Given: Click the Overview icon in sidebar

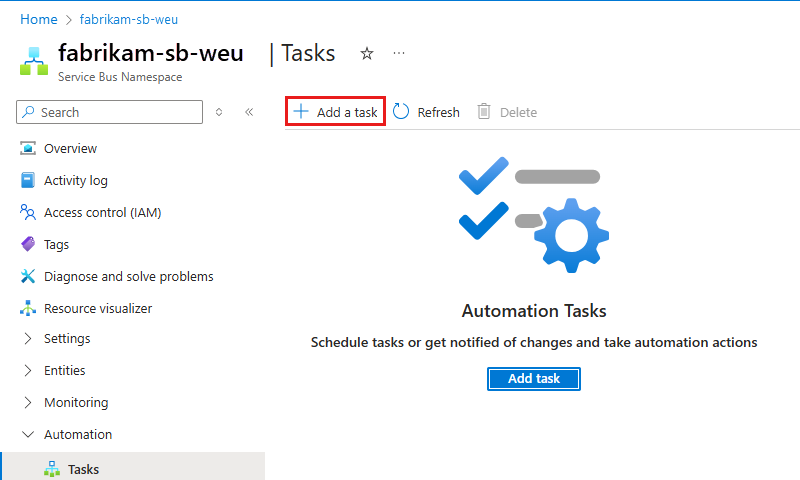Looking at the screenshot, I should pyautogui.click(x=28, y=149).
